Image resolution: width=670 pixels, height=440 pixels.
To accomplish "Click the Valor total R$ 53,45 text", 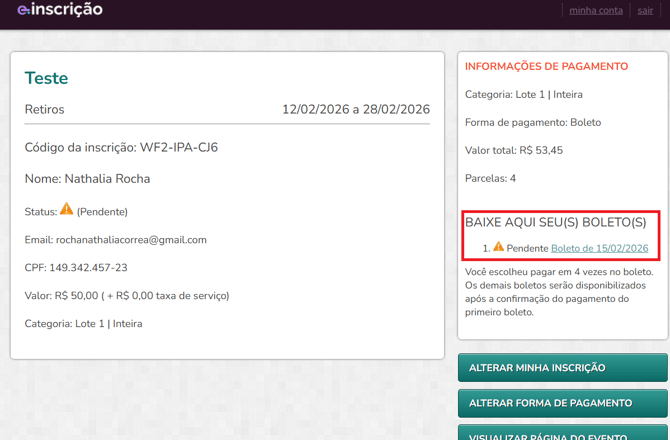I will click(x=513, y=150).
